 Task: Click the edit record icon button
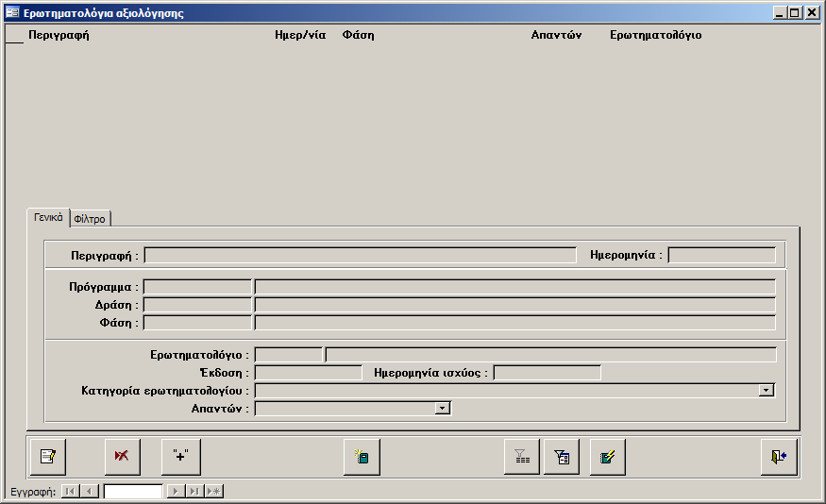click(x=47, y=457)
